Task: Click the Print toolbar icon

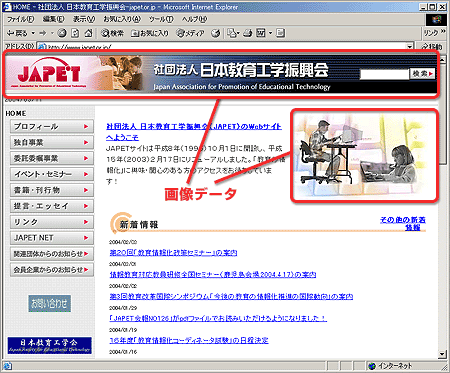Action: click(248, 33)
